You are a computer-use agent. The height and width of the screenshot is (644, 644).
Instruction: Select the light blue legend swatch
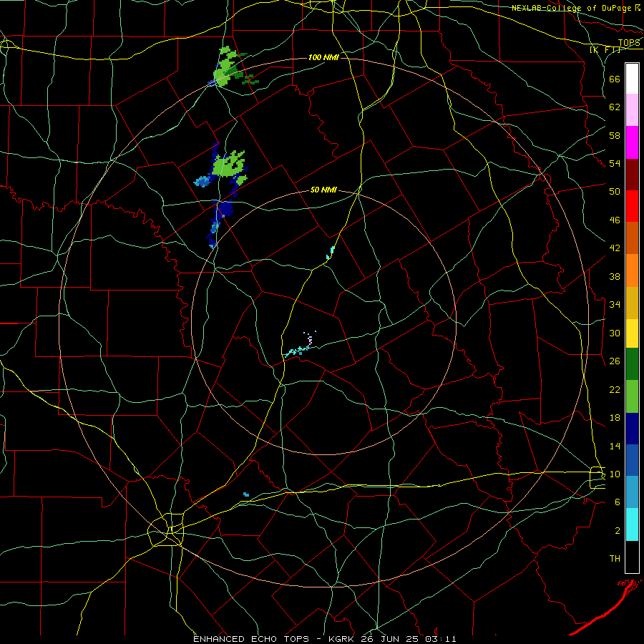tap(632, 492)
